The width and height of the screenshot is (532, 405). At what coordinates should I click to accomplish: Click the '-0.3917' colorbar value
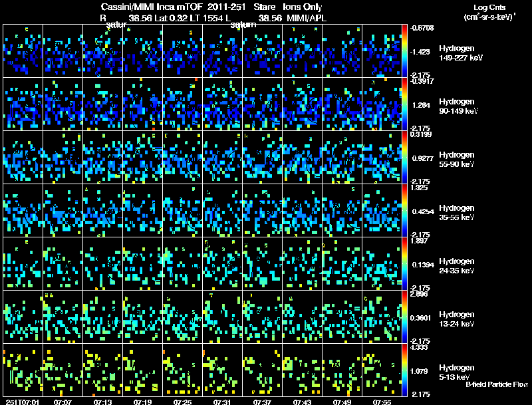(422, 81)
